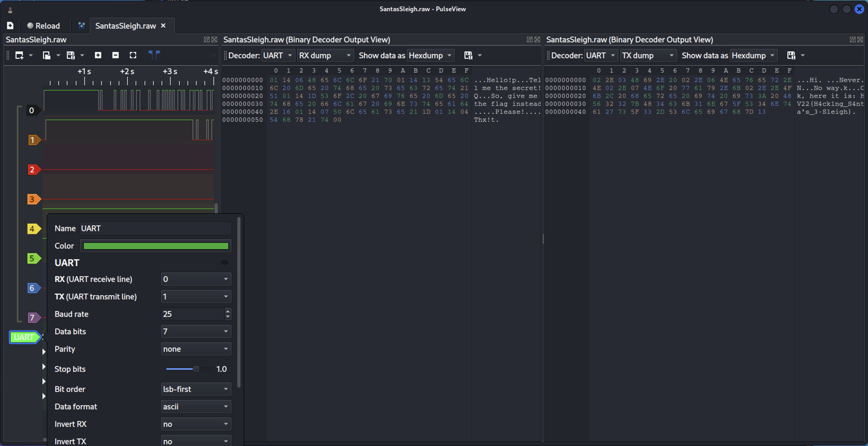
Task: Open the save dropdown arrow in trace toolbar
Action: [x=82, y=55]
